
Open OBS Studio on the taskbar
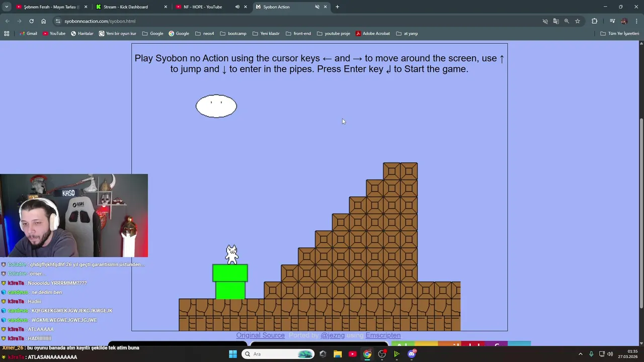382,354
